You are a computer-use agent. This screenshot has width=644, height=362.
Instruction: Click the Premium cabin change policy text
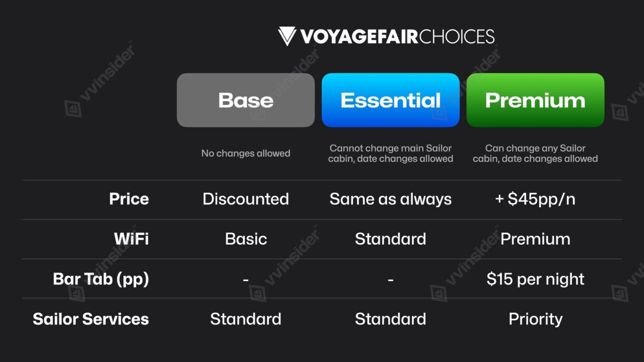(x=535, y=154)
